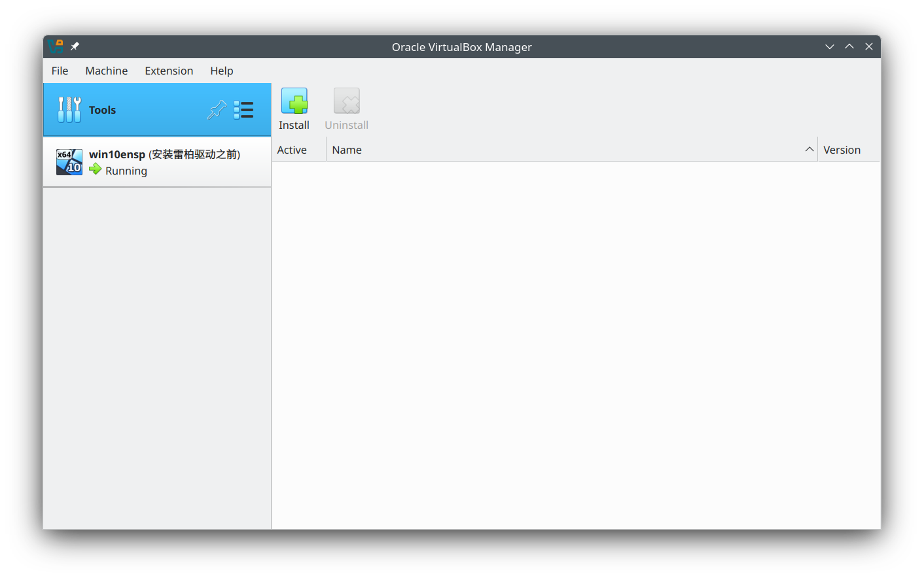Expand the Machine menu
The width and height of the screenshot is (924, 580).
106,71
